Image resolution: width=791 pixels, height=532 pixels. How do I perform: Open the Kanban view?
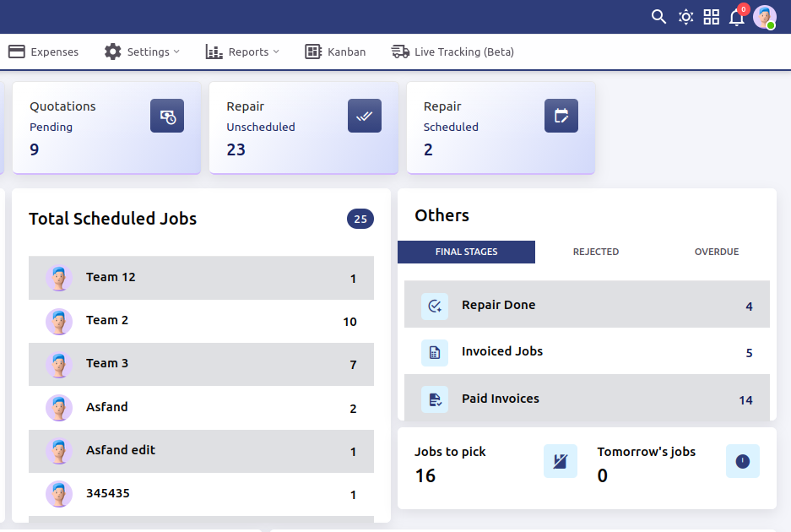click(x=335, y=52)
